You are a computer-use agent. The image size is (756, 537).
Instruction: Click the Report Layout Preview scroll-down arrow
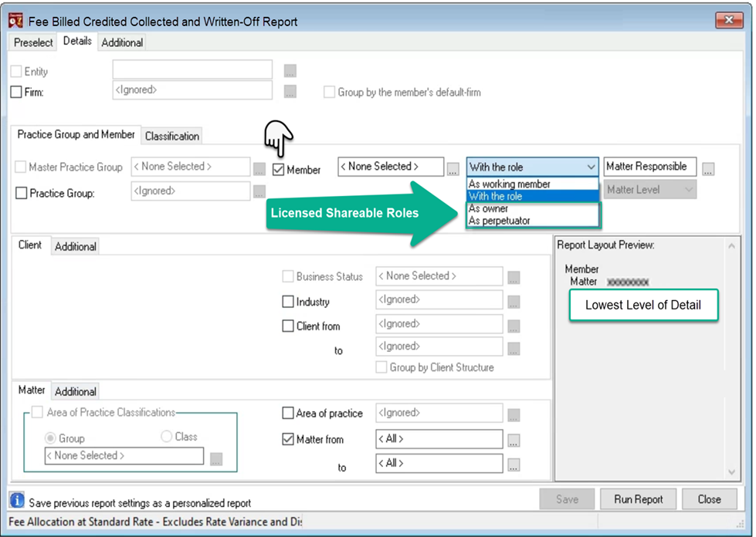point(731,472)
